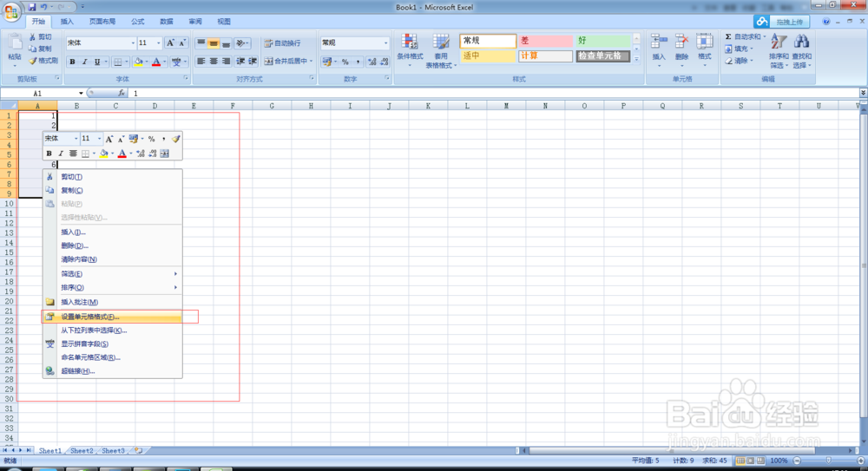Click ribbon Decrease Decimal icon
This screenshot has width=868, height=471.
(385, 62)
